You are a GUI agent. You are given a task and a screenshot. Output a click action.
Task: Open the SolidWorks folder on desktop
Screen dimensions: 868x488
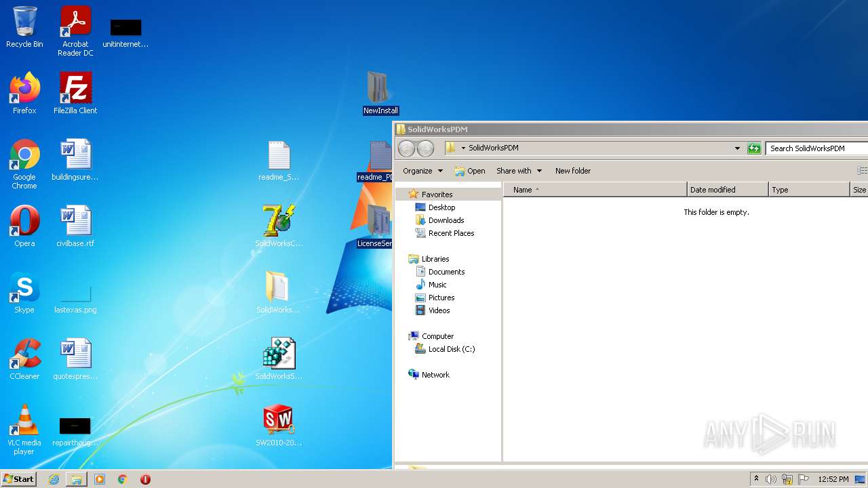[278, 293]
